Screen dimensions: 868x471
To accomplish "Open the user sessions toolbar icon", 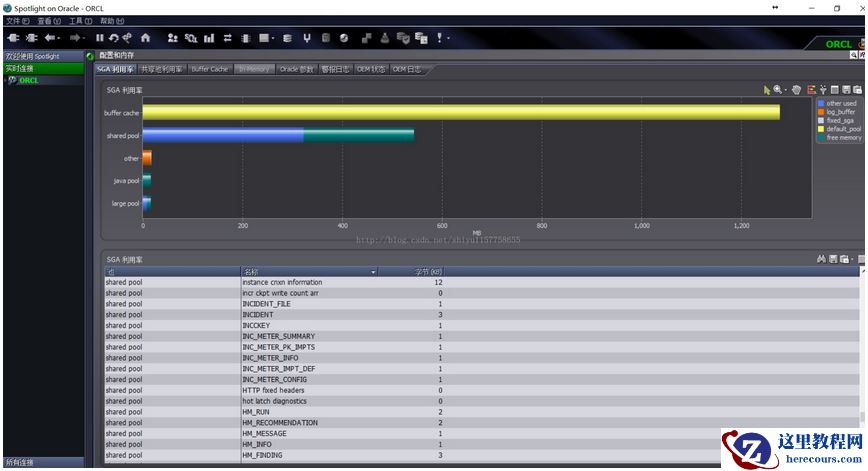I will click(173, 38).
